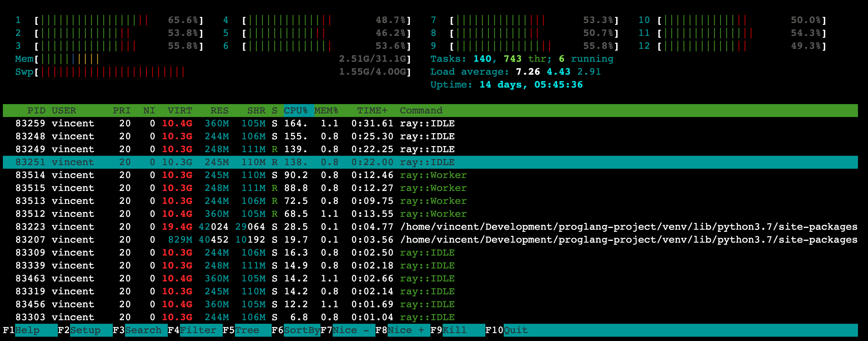Viewport: 868px width, 341px height.
Task: Sort by the NI column header
Action: [x=149, y=111]
